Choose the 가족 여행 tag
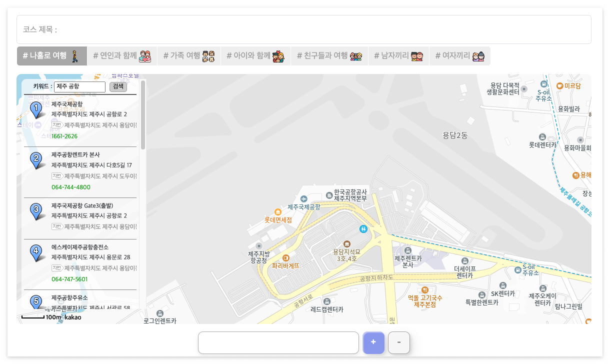 click(x=189, y=56)
